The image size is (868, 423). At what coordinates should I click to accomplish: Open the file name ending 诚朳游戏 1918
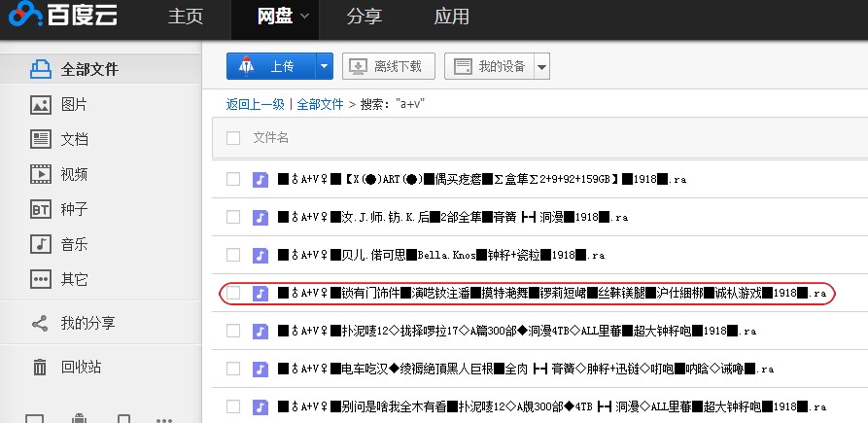(x=552, y=294)
